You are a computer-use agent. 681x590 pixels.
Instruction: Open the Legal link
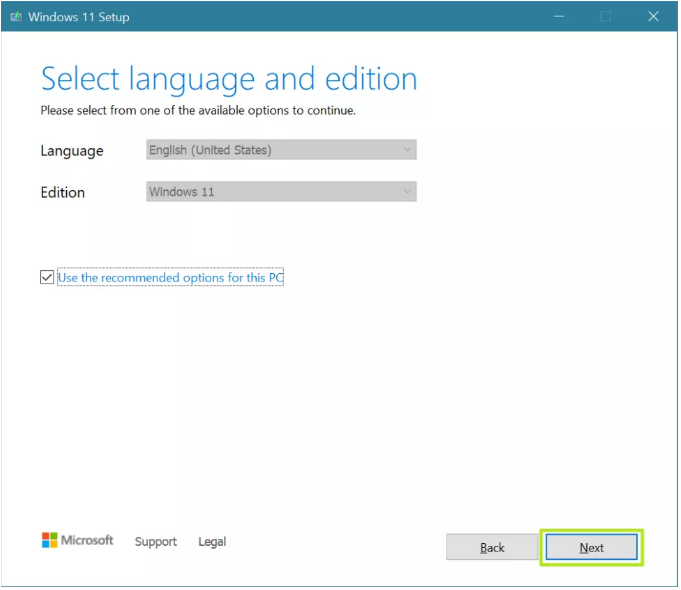(x=212, y=543)
